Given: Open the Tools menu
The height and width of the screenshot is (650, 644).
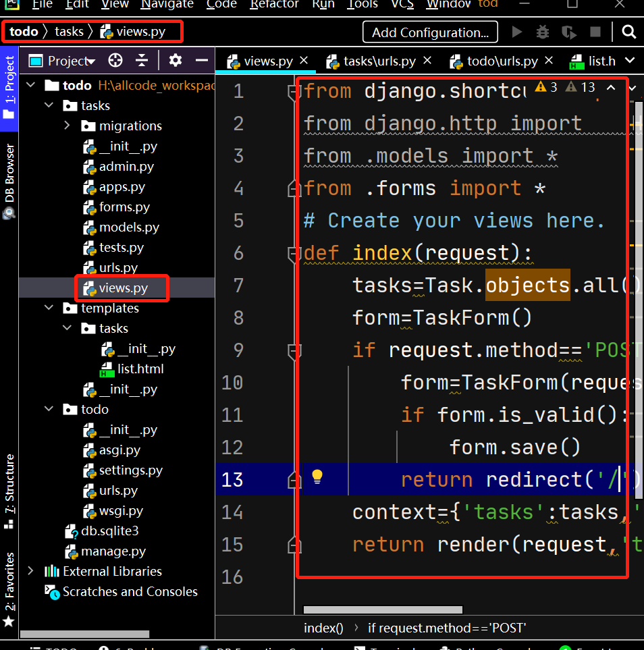Looking at the screenshot, I should click(363, 4).
